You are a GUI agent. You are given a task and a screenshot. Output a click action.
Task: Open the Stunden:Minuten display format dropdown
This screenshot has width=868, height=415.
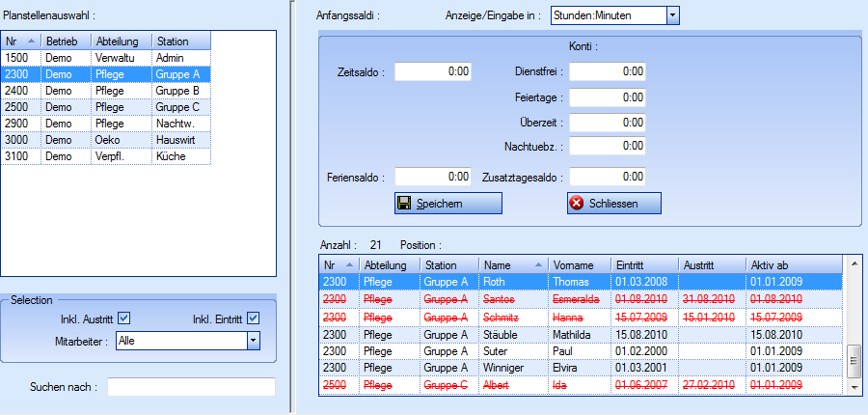click(x=673, y=15)
